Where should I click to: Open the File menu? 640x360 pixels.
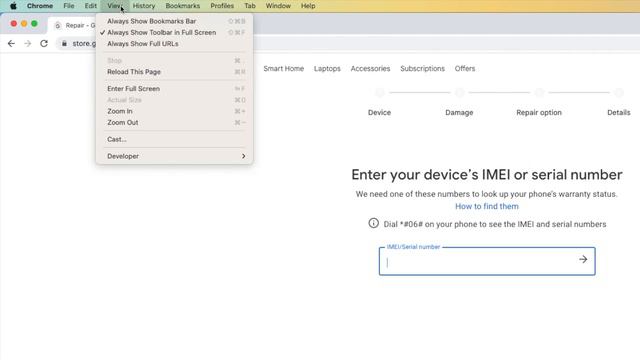click(x=69, y=6)
